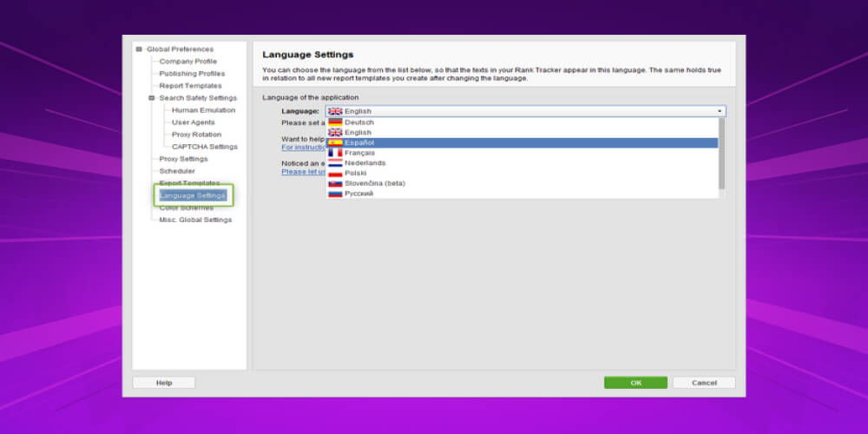This screenshot has width=868, height=434.
Task: Collapse the Global Preferences tree node
Action: pos(139,49)
